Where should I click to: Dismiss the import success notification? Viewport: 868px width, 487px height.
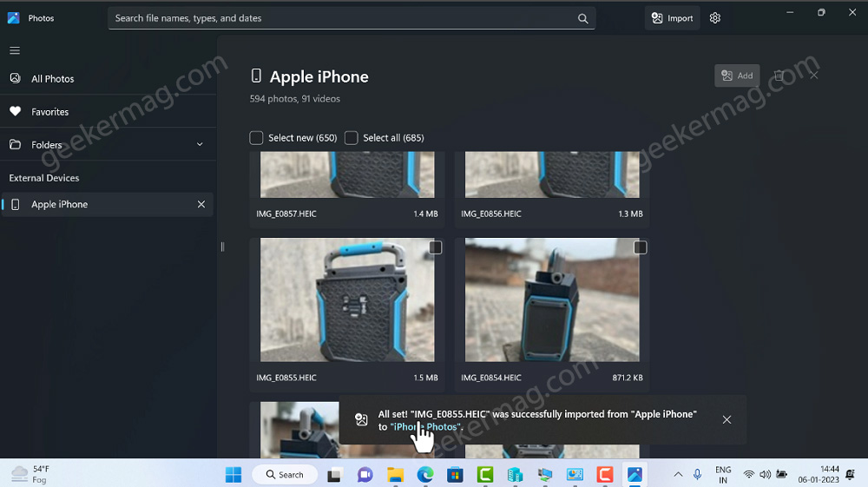tap(727, 420)
